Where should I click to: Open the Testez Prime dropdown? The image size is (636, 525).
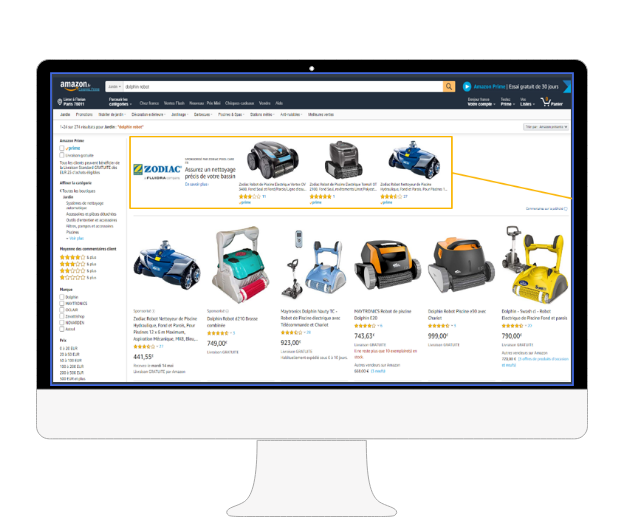507,102
